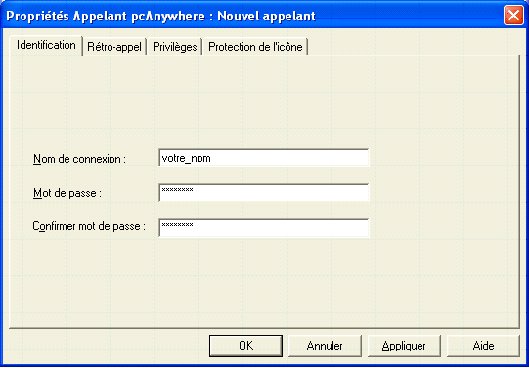Click the Confirmer mot de passe field
Viewport: 529px width, 368px height.
(x=264, y=228)
